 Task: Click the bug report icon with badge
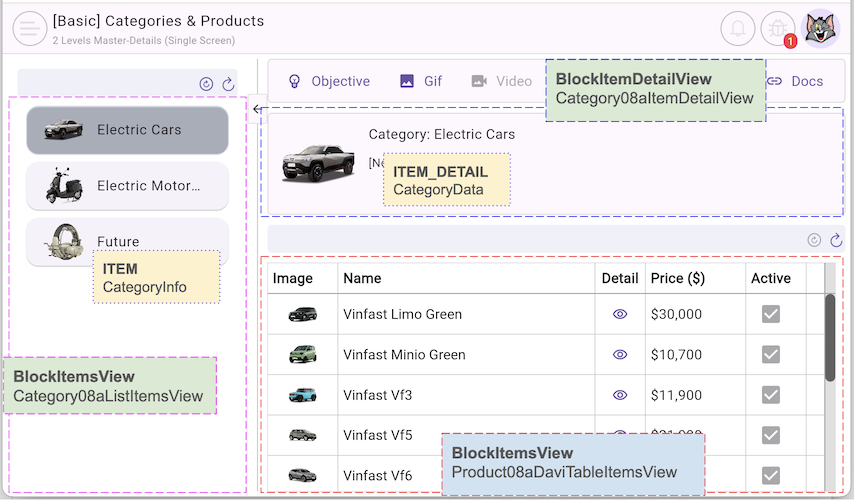(777, 29)
